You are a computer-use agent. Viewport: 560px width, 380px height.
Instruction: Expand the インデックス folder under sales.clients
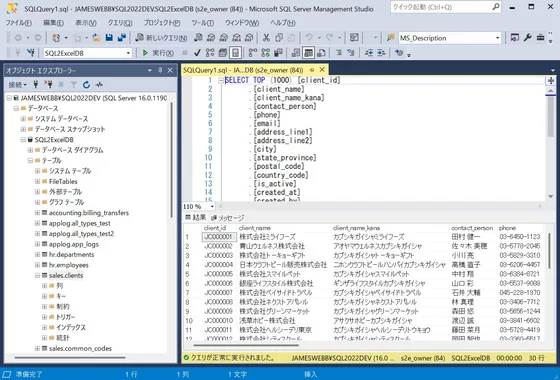(44, 328)
